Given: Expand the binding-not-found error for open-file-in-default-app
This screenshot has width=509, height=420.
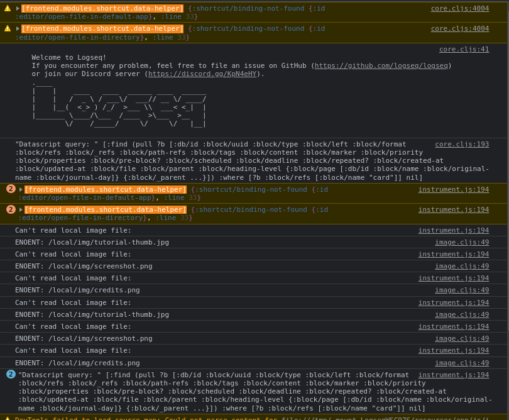Looking at the screenshot, I should 20,189.
